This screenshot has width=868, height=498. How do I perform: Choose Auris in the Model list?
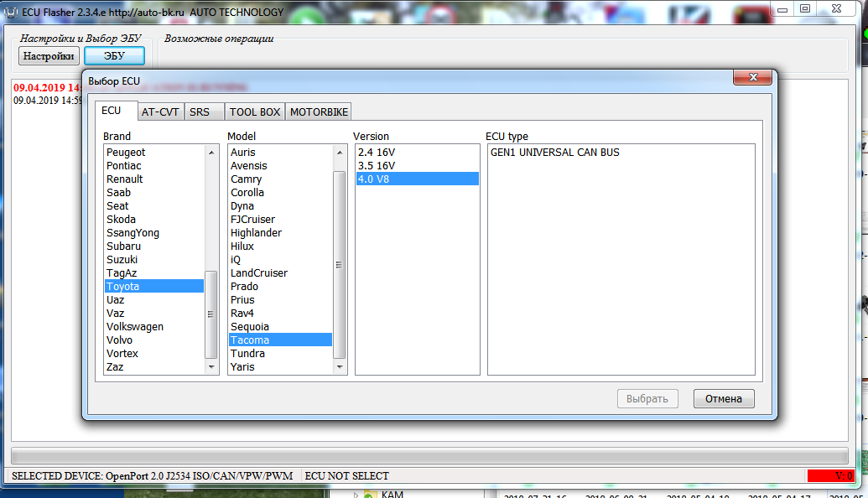[281, 153]
